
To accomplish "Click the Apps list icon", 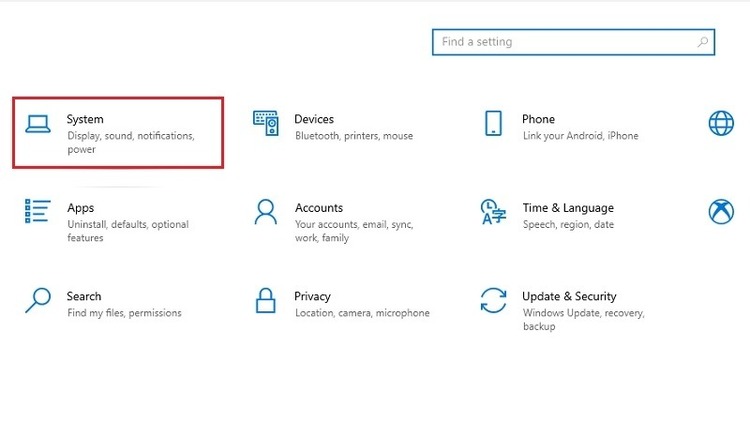I will (x=38, y=211).
